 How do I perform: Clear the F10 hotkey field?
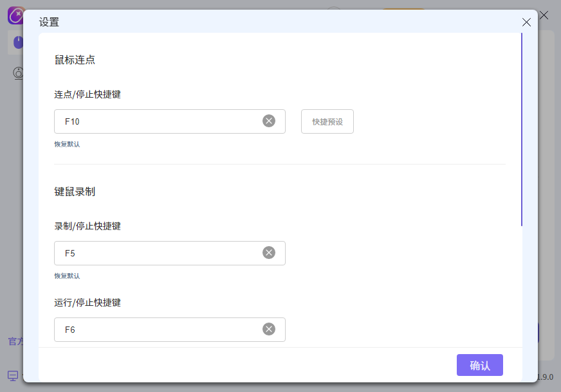pos(269,121)
